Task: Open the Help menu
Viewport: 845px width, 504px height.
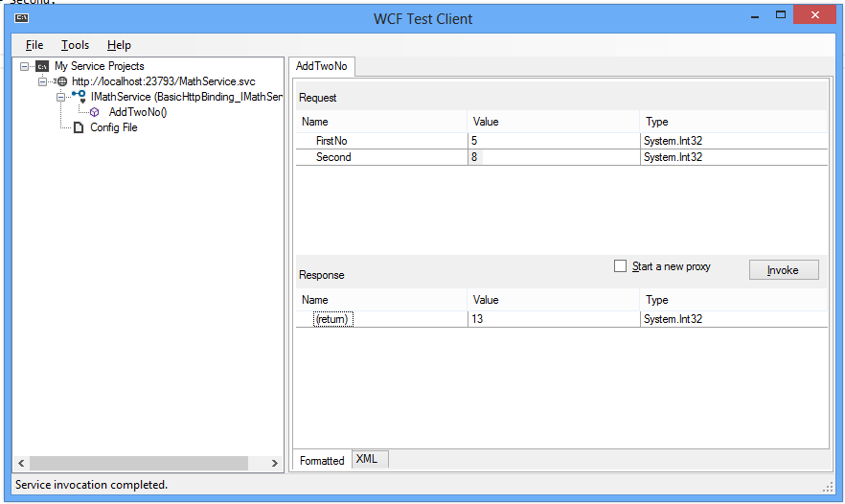Action: click(x=119, y=45)
